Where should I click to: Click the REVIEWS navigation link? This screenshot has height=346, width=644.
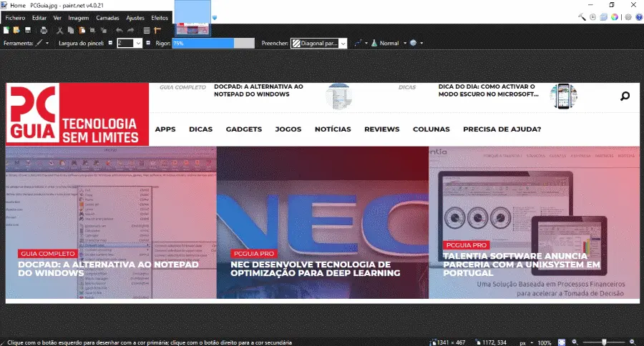click(382, 129)
